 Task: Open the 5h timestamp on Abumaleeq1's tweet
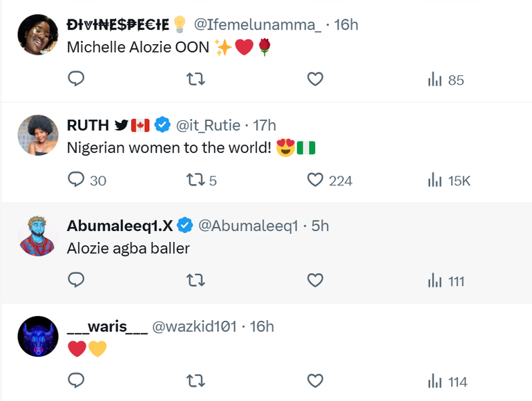coord(320,225)
